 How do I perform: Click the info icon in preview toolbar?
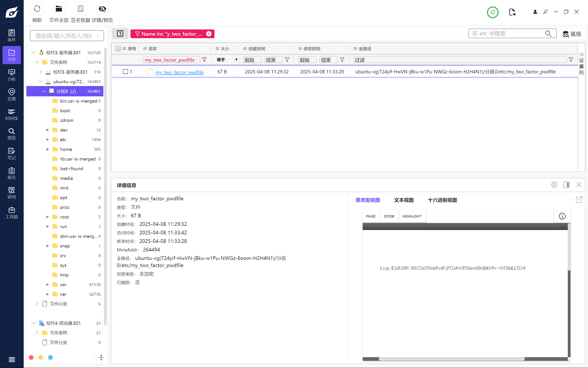(x=562, y=216)
